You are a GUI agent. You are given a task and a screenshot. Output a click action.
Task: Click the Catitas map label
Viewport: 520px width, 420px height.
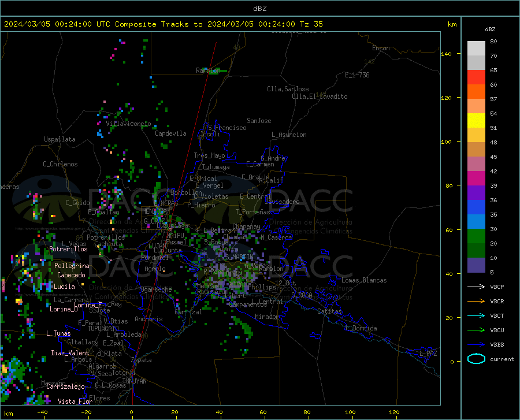pos(329,311)
